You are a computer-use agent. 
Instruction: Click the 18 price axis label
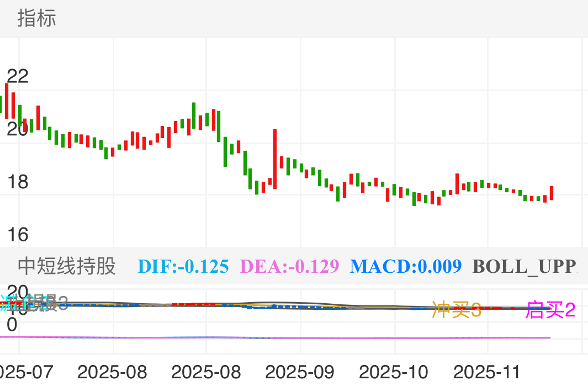(x=17, y=182)
